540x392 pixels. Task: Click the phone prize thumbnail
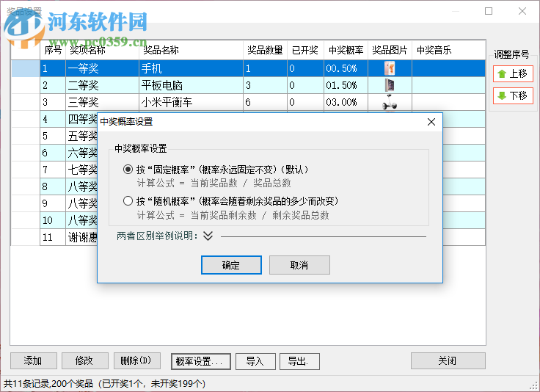[390, 68]
